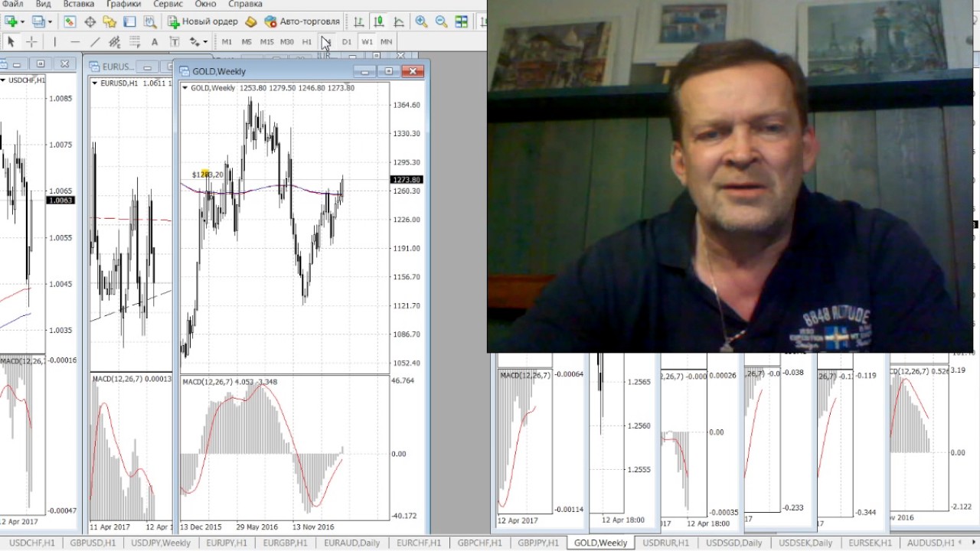Tile chart windows with the grid icon
The height and width of the screenshot is (551, 980).
461,21
